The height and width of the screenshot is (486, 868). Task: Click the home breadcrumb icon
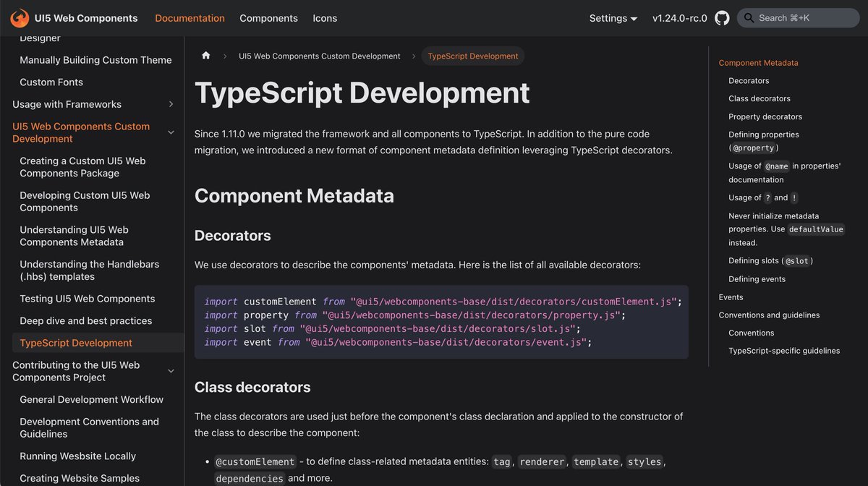pyautogui.click(x=206, y=56)
